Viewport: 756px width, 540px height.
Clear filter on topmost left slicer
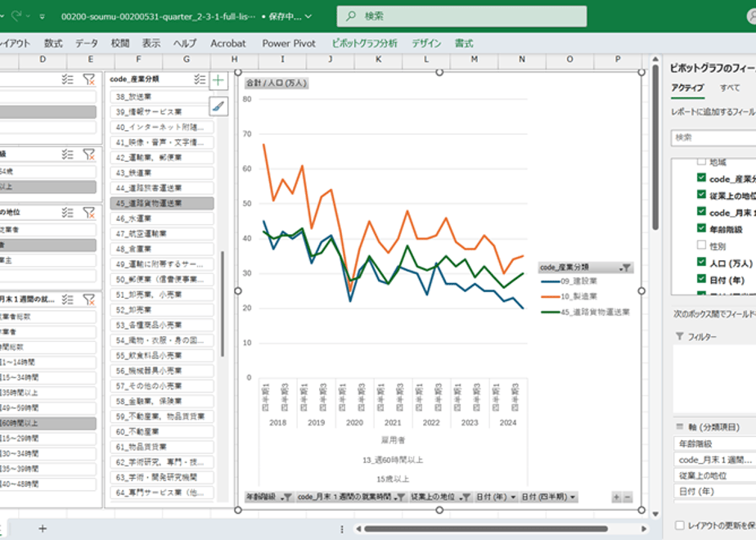point(88,79)
